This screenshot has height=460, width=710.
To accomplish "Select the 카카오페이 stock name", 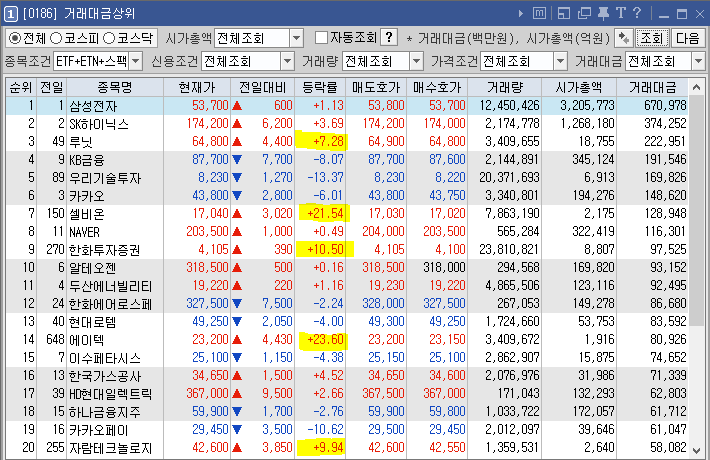I will pos(99,430).
